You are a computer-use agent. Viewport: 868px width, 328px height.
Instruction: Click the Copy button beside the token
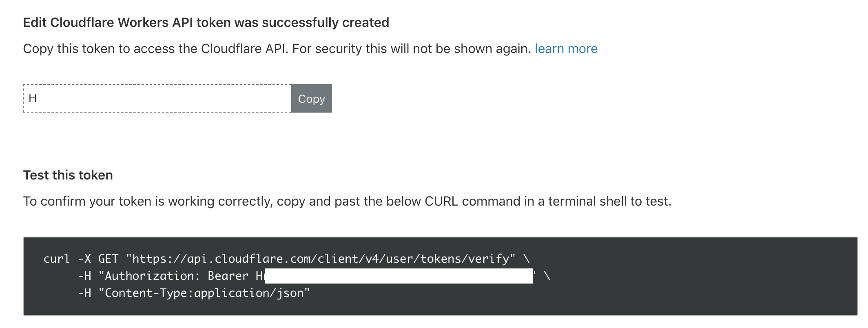(311, 99)
